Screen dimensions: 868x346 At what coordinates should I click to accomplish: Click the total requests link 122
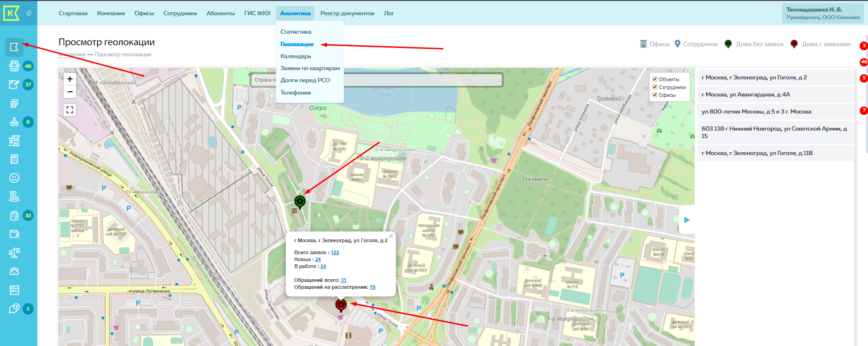335,252
